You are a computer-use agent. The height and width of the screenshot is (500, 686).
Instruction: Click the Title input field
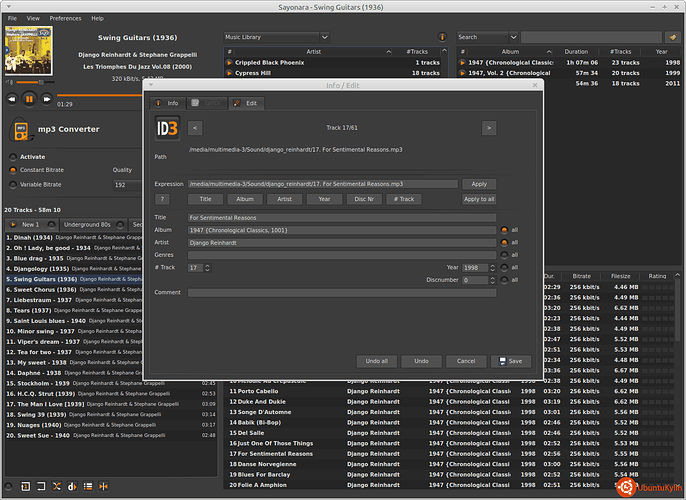342,217
